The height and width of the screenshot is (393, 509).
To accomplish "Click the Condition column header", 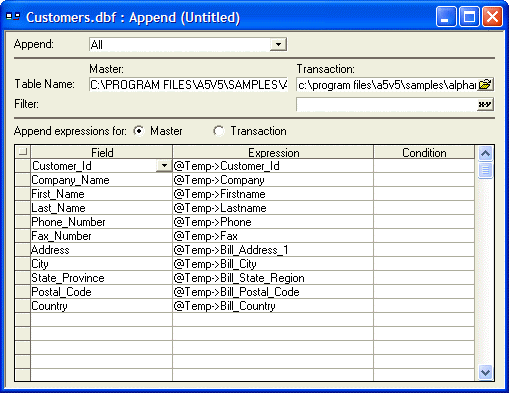I will [x=424, y=152].
